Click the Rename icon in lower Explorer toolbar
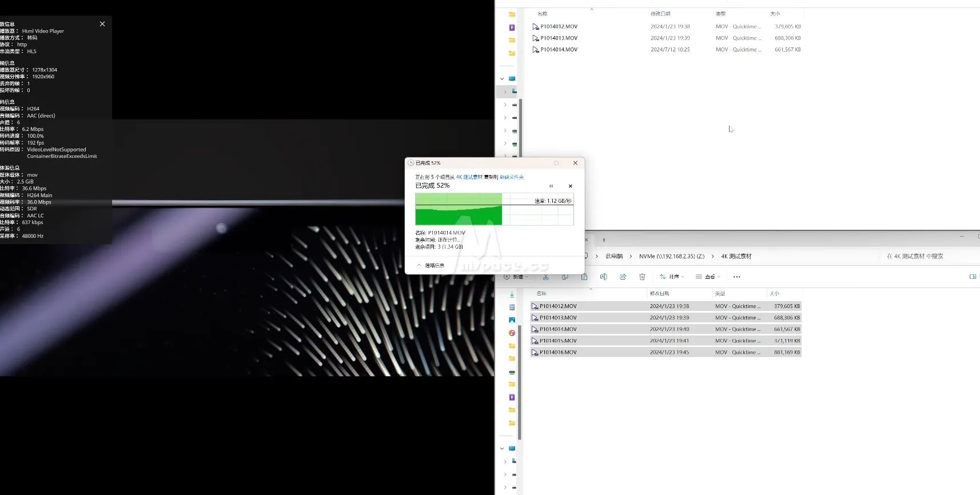The height and width of the screenshot is (495, 980). 603,277
